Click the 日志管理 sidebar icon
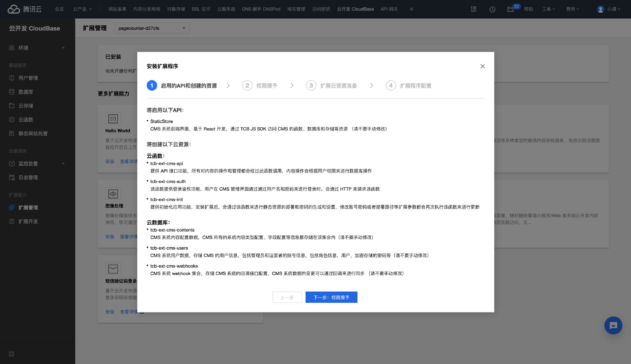The width and height of the screenshot is (631, 364). pos(12,177)
